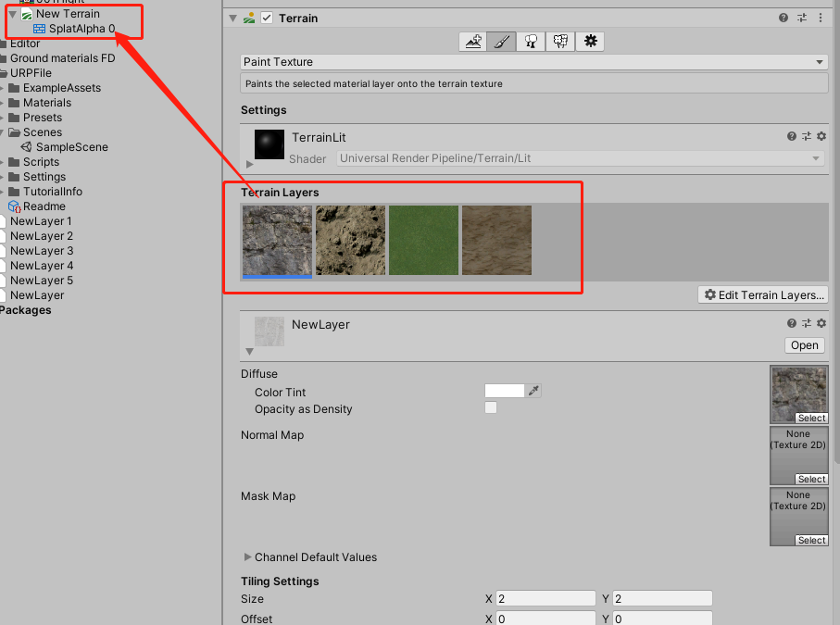The image size is (840, 625).
Task: Open the Terrain component presets
Action: pos(802,18)
